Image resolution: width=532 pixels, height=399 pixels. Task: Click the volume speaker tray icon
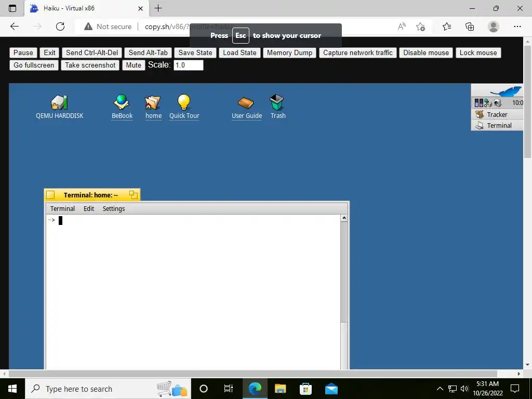pos(464,389)
